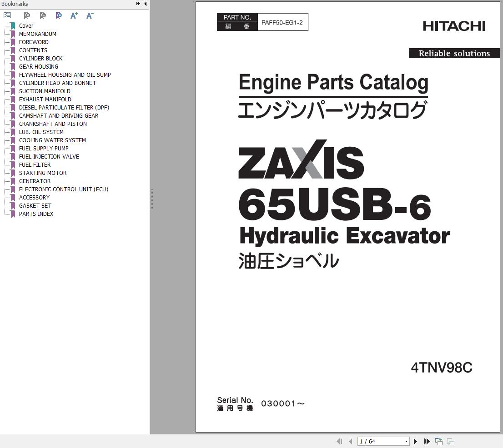Open the FOREWORD bookmark
The width and height of the screenshot is (503, 448).
pos(34,42)
